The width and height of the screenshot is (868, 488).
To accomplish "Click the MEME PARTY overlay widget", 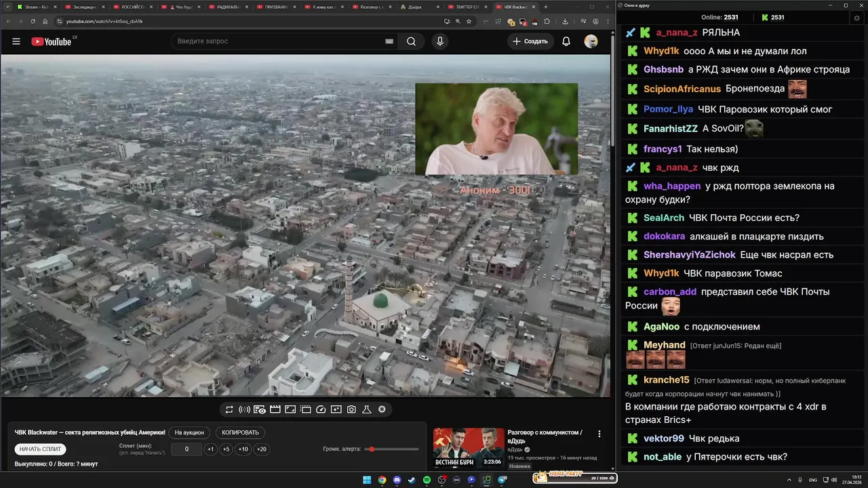I will [575, 477].
